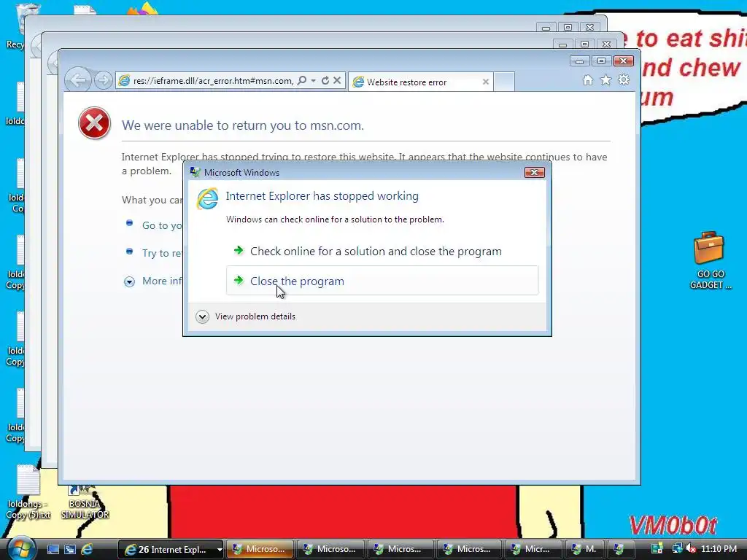
Task: Click the Stop X icon in the address bar
Action: pyautogui.click(x=337, y=80)
